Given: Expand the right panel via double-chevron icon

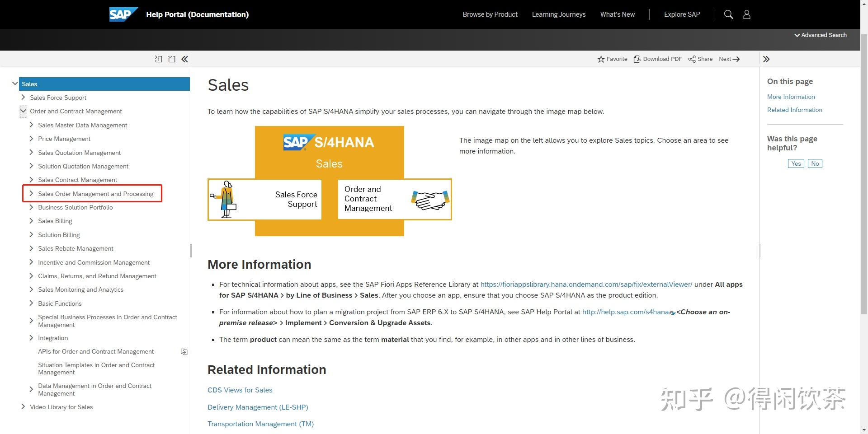Looking at the screenshot, I should [767, 59].
